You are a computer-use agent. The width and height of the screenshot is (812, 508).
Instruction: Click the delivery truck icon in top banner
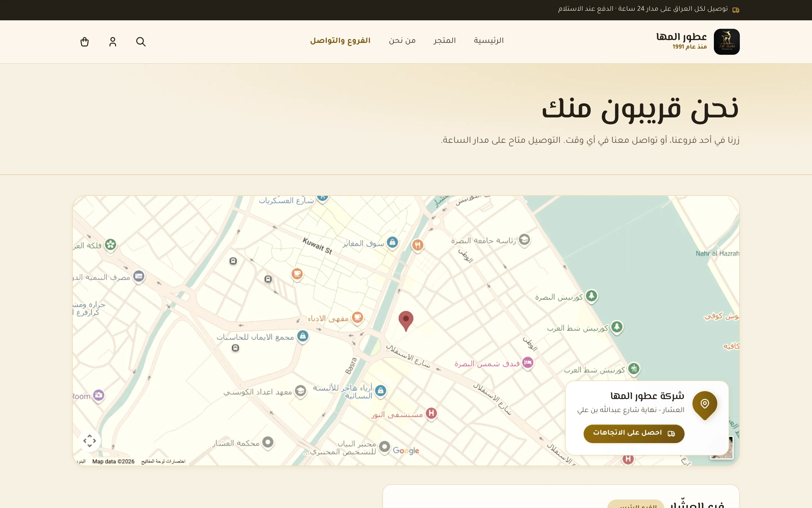point(736,10)
